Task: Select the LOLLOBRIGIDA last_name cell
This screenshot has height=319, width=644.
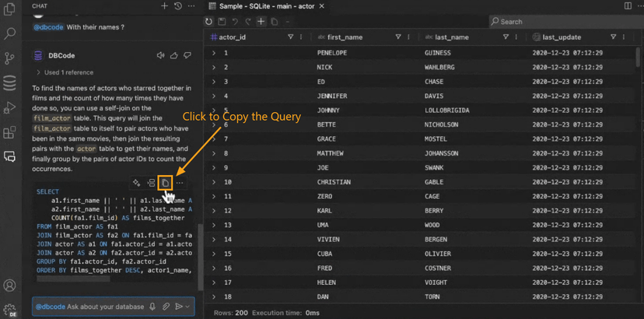Action: click(447, 110)
